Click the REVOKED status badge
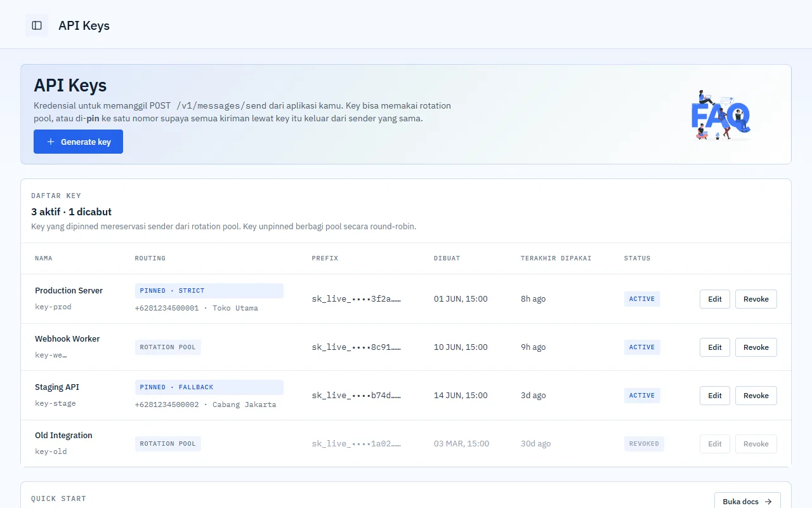 644,444
